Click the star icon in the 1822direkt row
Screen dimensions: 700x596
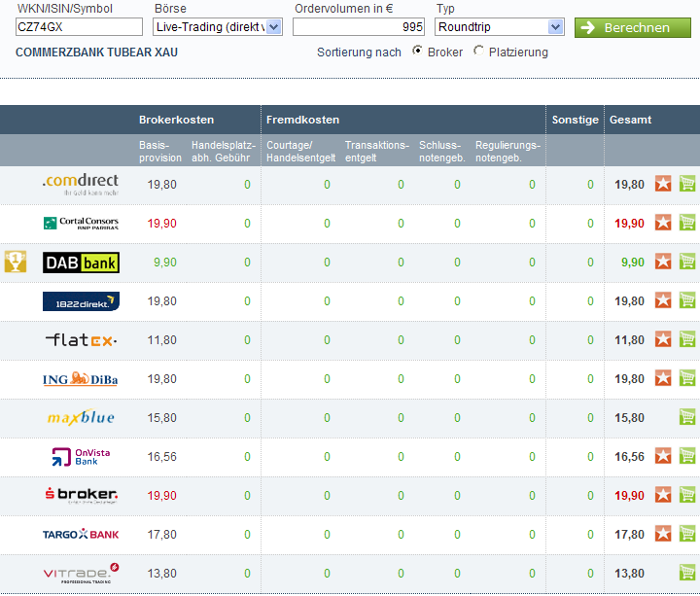[663, 300]
